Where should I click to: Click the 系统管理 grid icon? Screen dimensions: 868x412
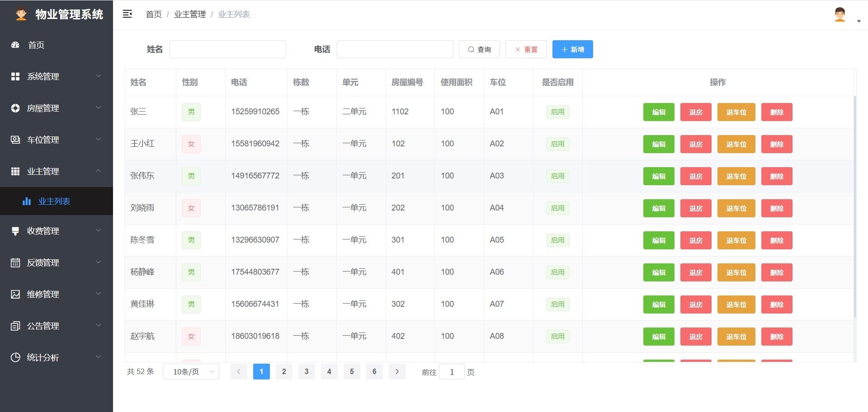pos(15,76)
